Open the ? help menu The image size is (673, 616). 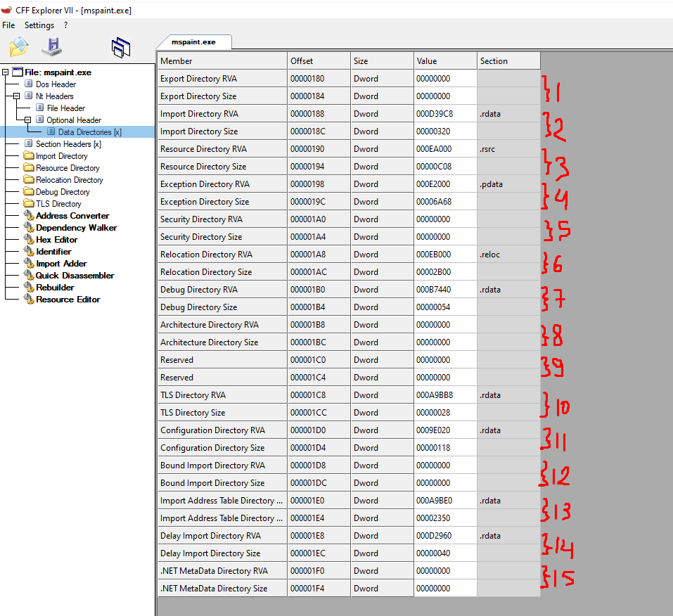(x=65, y=25)
